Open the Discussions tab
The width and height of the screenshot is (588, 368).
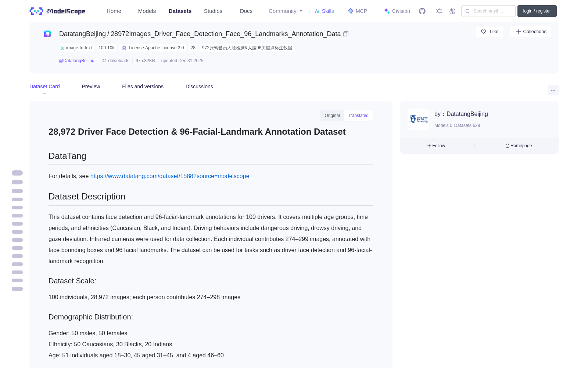[199, 86]
